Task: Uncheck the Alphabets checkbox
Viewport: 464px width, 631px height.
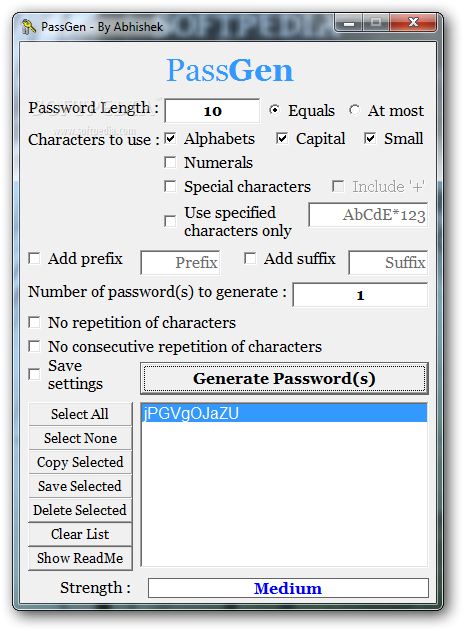Action: click(x=170, y=139)
